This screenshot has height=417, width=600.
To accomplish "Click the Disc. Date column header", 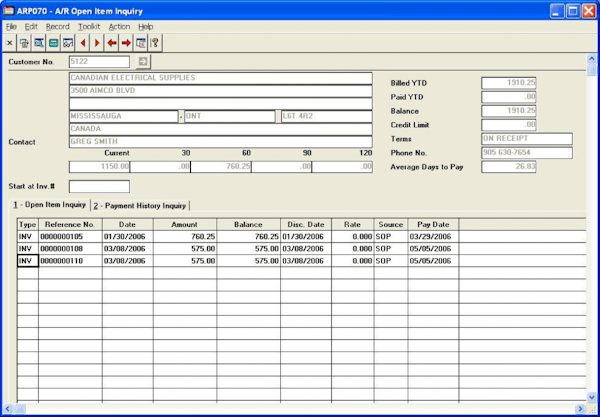I will pos(306,225).
